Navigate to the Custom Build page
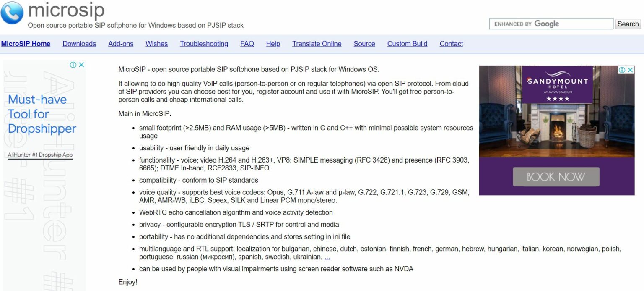 pyautogui.click(x=407, y=44)
